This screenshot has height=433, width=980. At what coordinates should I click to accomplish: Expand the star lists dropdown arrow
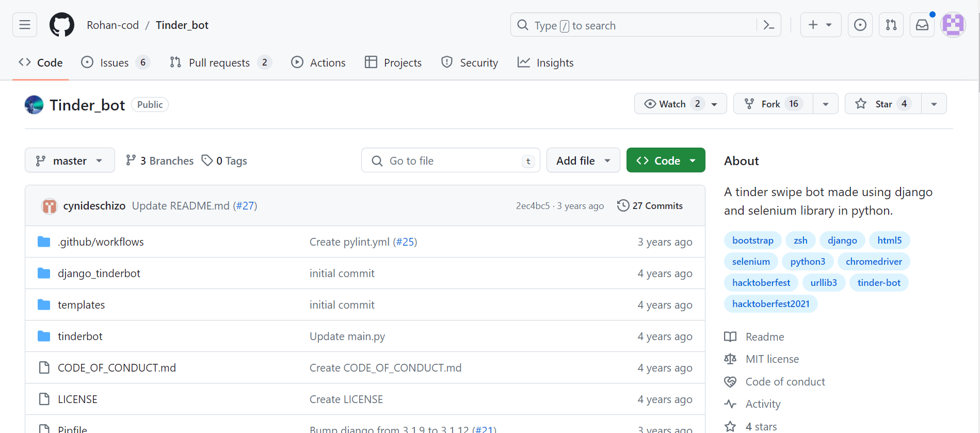934,104
